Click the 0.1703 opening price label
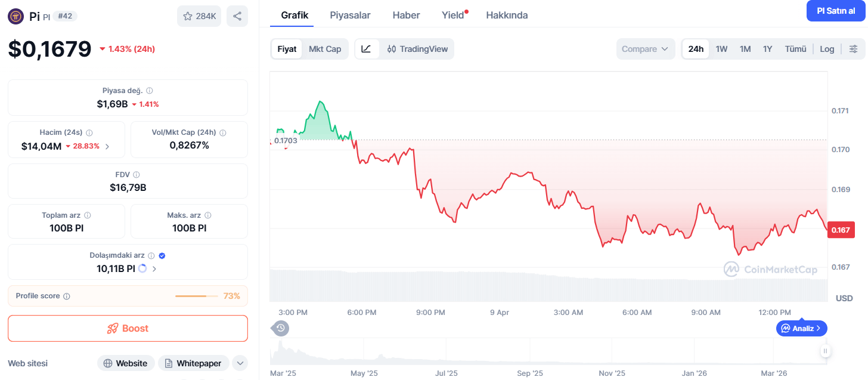The height and width of the screenshot is (380, 868). (286, 141)
